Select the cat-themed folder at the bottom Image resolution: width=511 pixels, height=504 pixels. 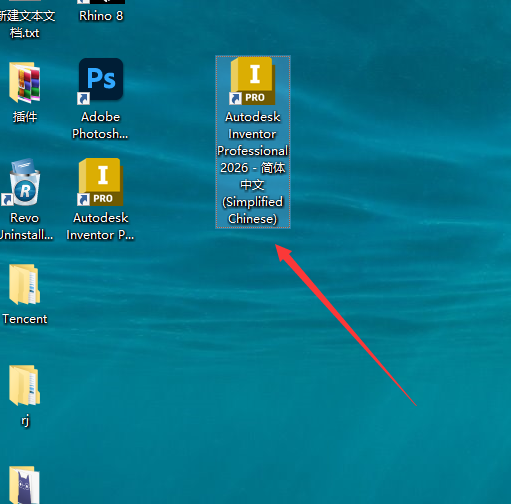[25, 485]
